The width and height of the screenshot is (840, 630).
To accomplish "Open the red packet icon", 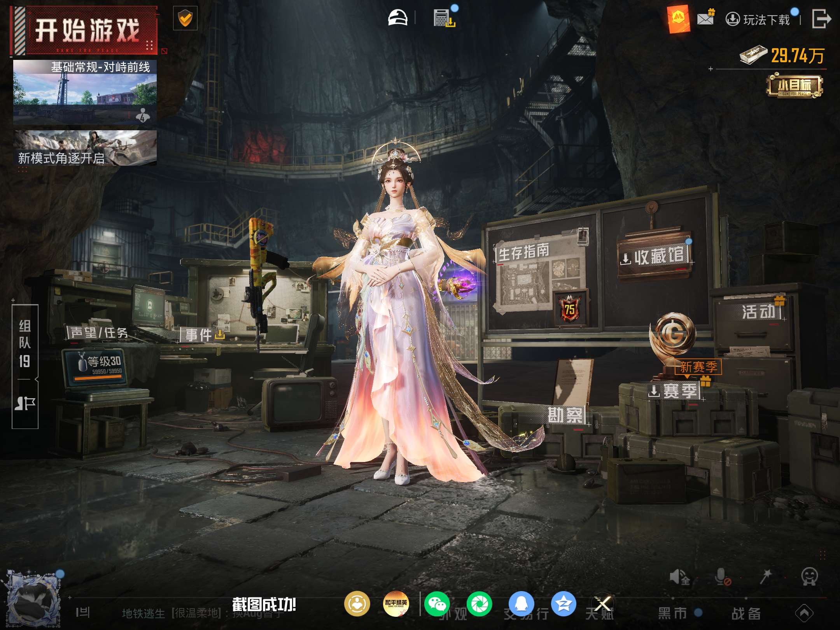I will point(679,19).
